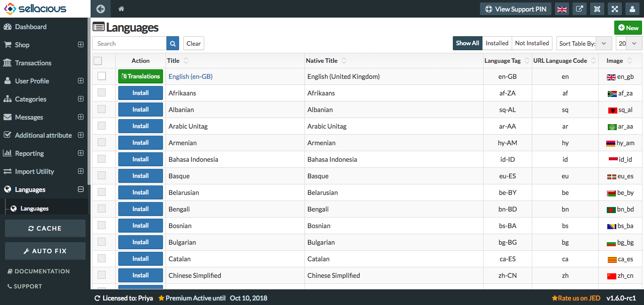Toggle fullscreen with the expand icon
644x305 pixels.
point(614,9)
